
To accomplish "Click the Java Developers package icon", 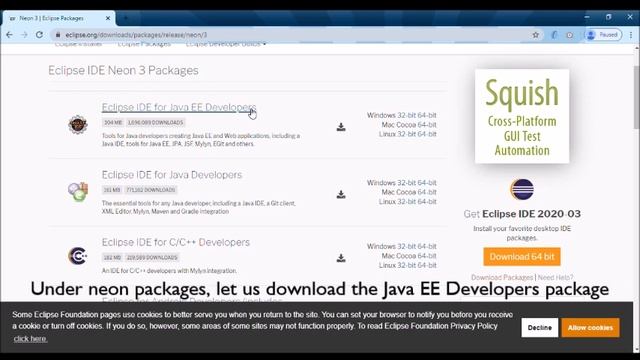I will click(x=78, y=191).
